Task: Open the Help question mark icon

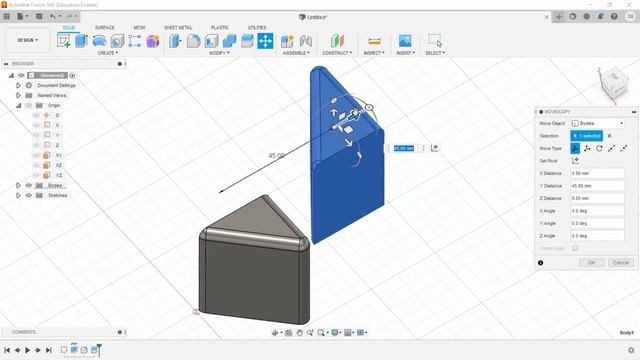Action: [614, 17]
